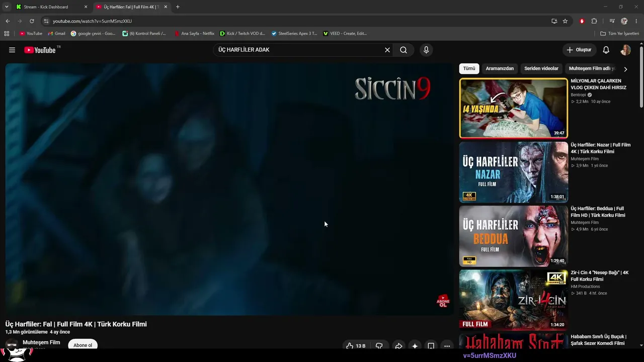Open the media controls toolbar icon
The image size is (644, 362).
tap(612, 21)
